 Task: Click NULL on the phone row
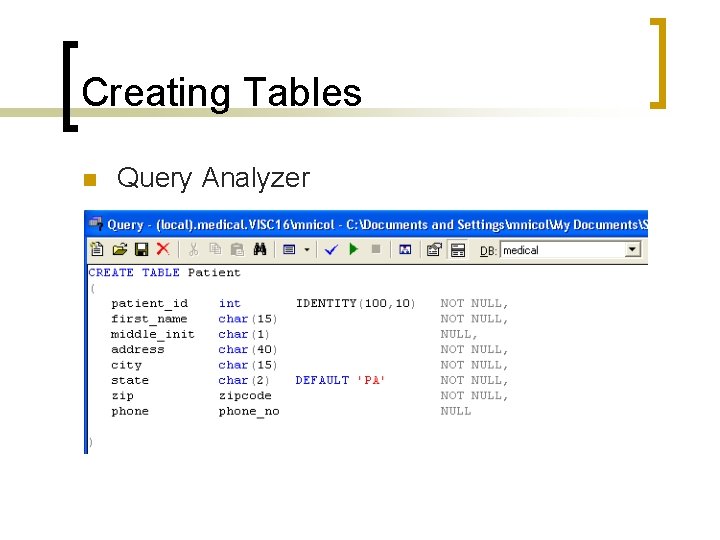[x=456, y=411]
